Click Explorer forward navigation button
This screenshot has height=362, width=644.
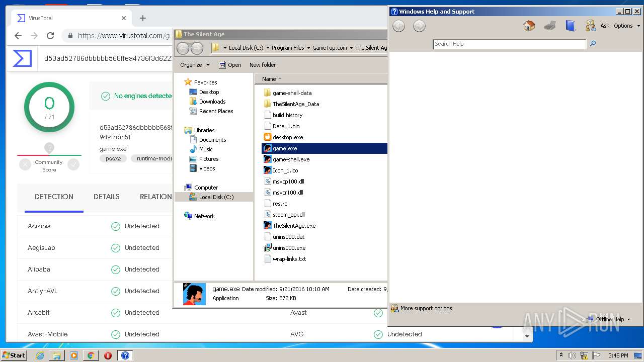(x=197, y=48)
